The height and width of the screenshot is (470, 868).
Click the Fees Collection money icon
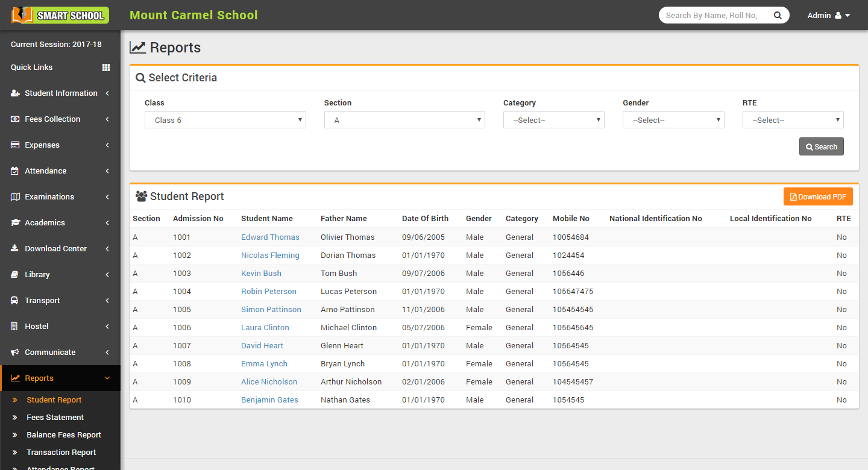click(15, 119)
